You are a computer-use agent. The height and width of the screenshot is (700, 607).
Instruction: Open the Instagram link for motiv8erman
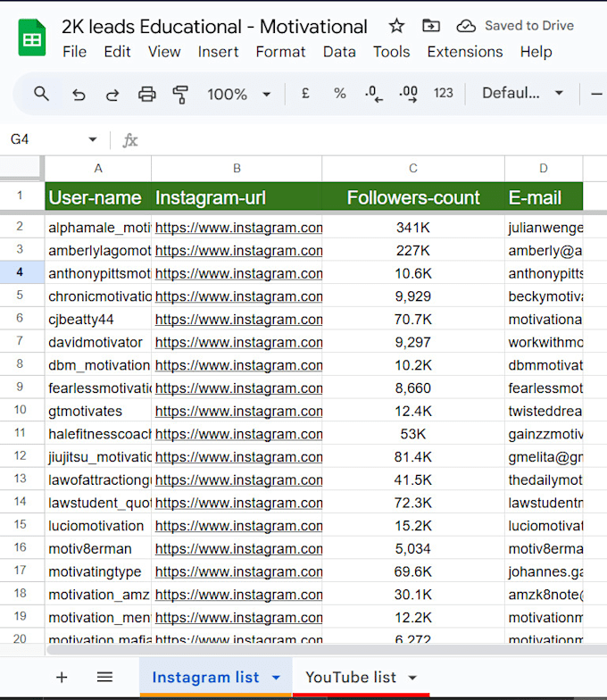click(x=238, y=549)
